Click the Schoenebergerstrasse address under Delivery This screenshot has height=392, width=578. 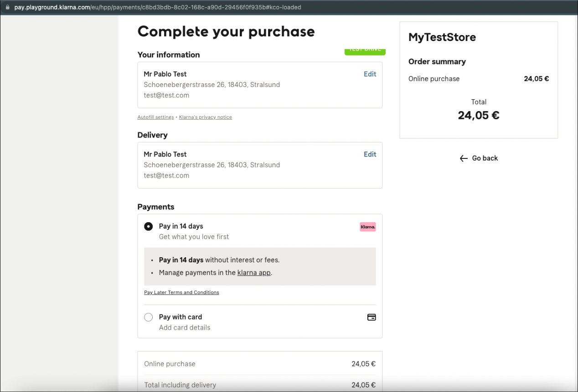212,165
